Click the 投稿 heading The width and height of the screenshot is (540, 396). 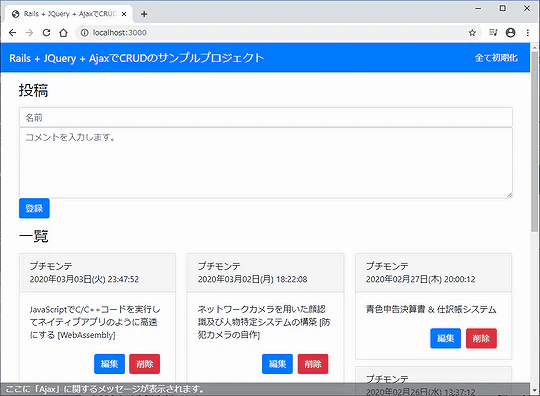33,91
